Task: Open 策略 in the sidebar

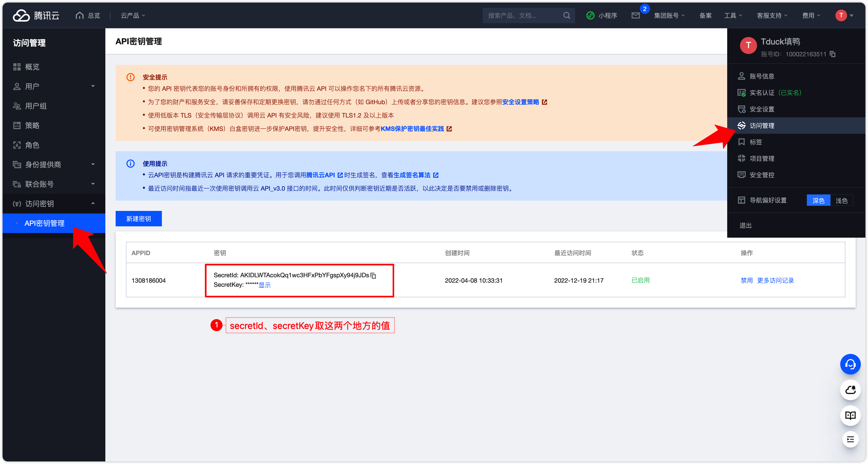Action: [32, 126]
